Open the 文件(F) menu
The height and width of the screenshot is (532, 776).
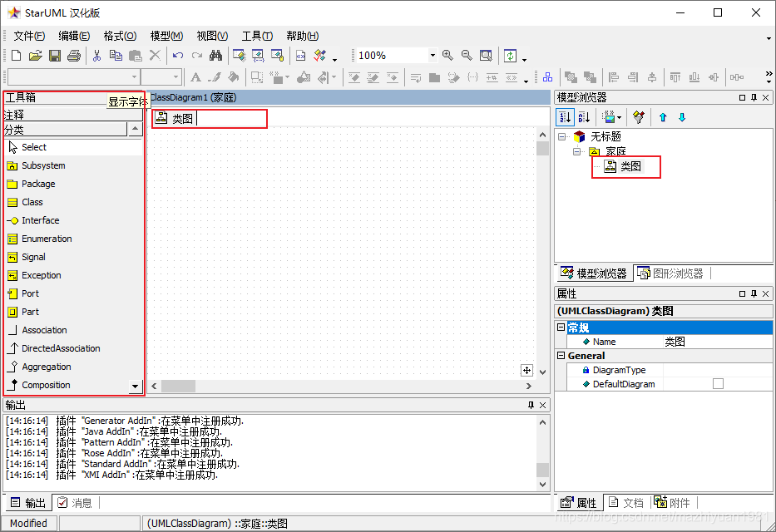click(29, 36)
